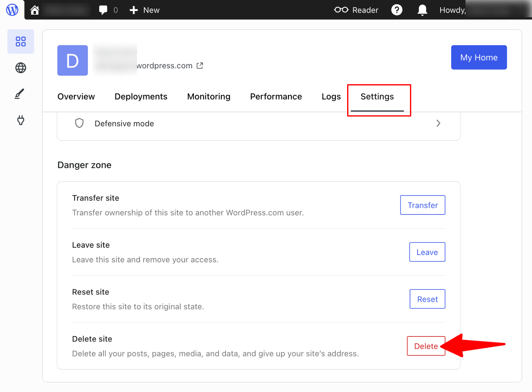Open the notifications bell icon
Screen dimensions: 532x392
422,10
